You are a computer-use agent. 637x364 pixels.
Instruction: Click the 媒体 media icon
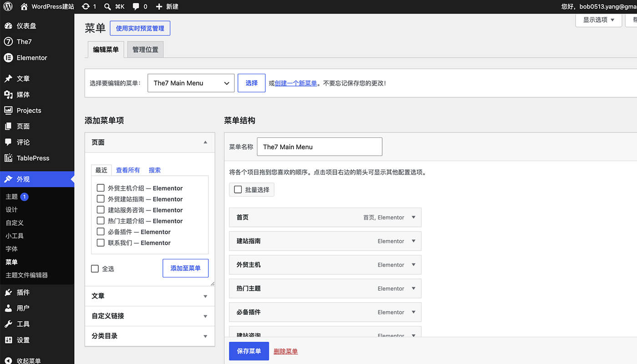tap(8, 95)
